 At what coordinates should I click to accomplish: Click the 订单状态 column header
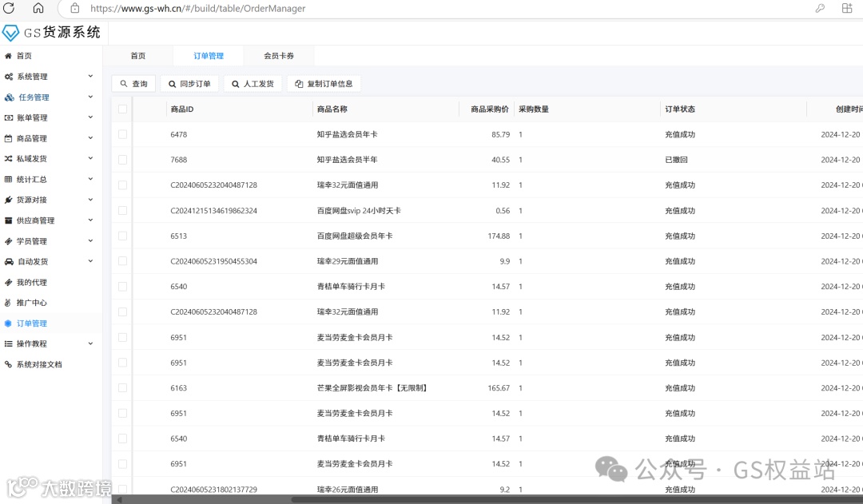pyautogui.click(x=680, y=109)
